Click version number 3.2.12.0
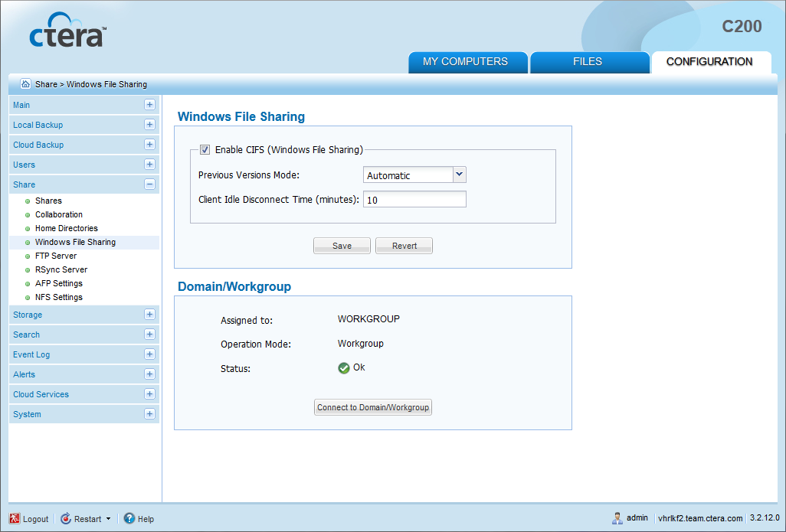The image size is (786, 532). point(765,518)
